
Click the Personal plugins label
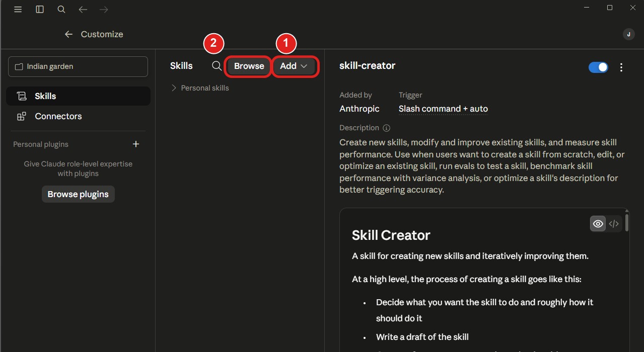pos(41,144)
